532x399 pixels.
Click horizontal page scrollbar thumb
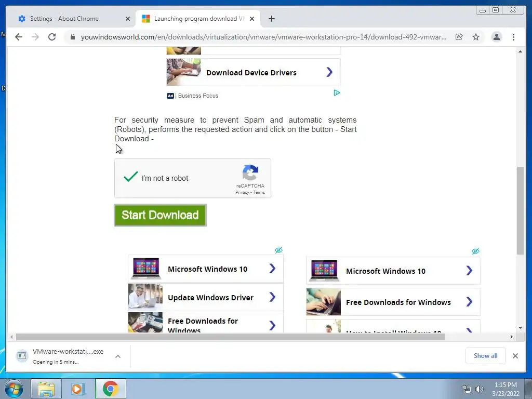click(230, 337)
